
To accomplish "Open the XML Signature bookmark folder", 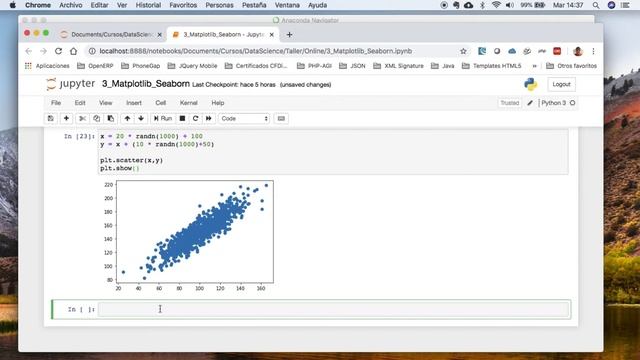I will coord(398,66).
